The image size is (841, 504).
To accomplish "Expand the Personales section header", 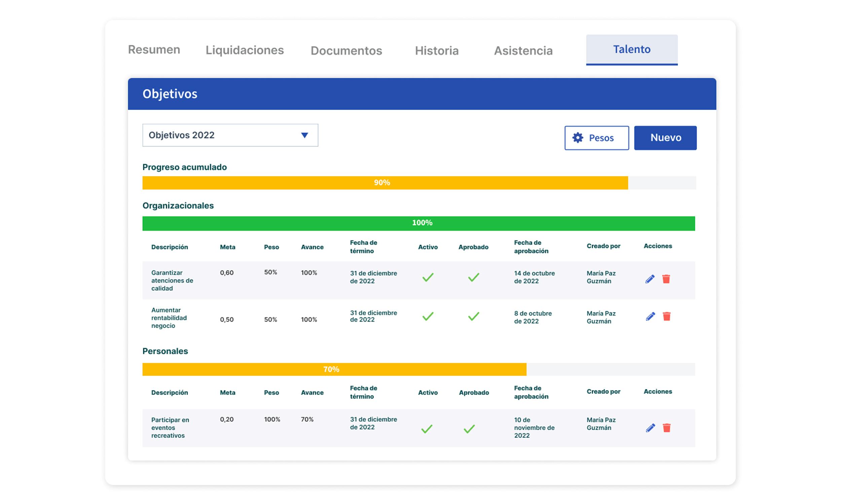I will (165, 351).
